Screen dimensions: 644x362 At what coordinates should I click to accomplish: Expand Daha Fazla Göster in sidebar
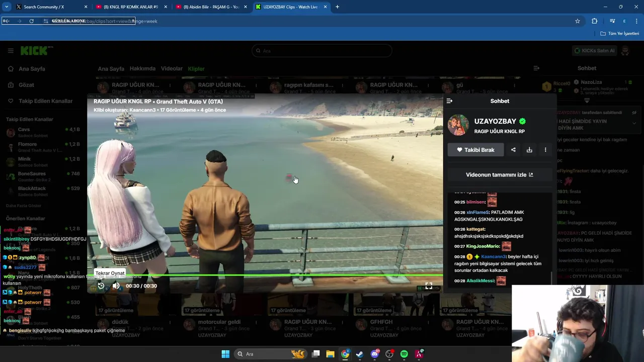coord(24,206)
